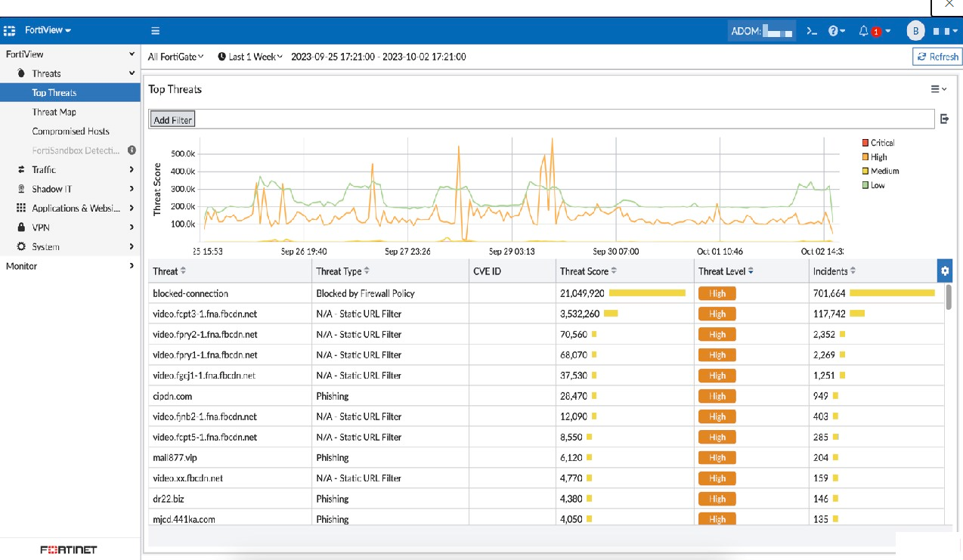
Task: Collapse the FortiView sidebar section
Action: coord(132,54)
